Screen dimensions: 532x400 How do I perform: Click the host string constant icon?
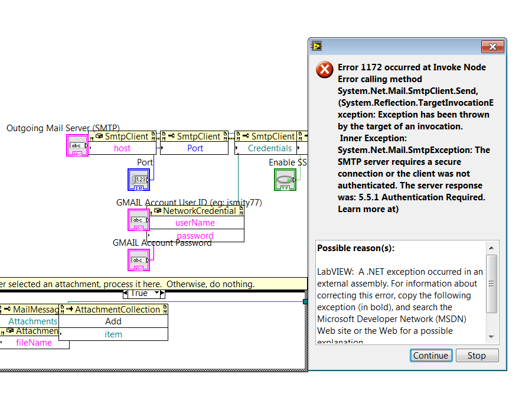[x=77, y=146]
